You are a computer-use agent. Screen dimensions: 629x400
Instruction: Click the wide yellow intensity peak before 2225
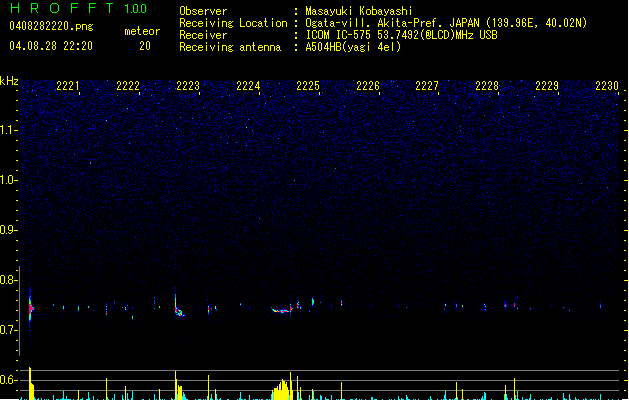pos(282,389)
